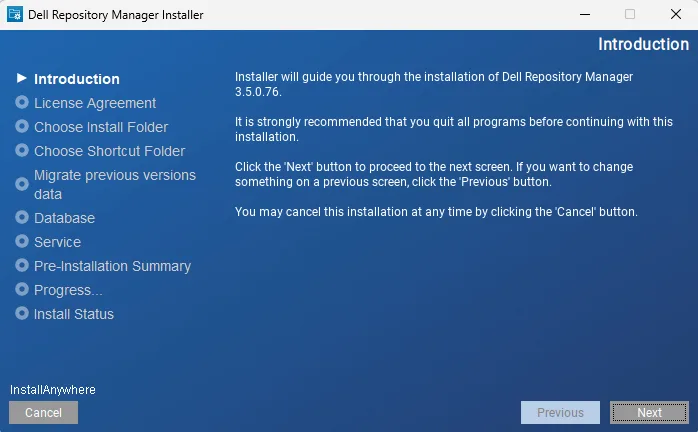Close the Dell Repository Manager Installer window
This screenshot has width=698, height=432.
coord(675,14)
